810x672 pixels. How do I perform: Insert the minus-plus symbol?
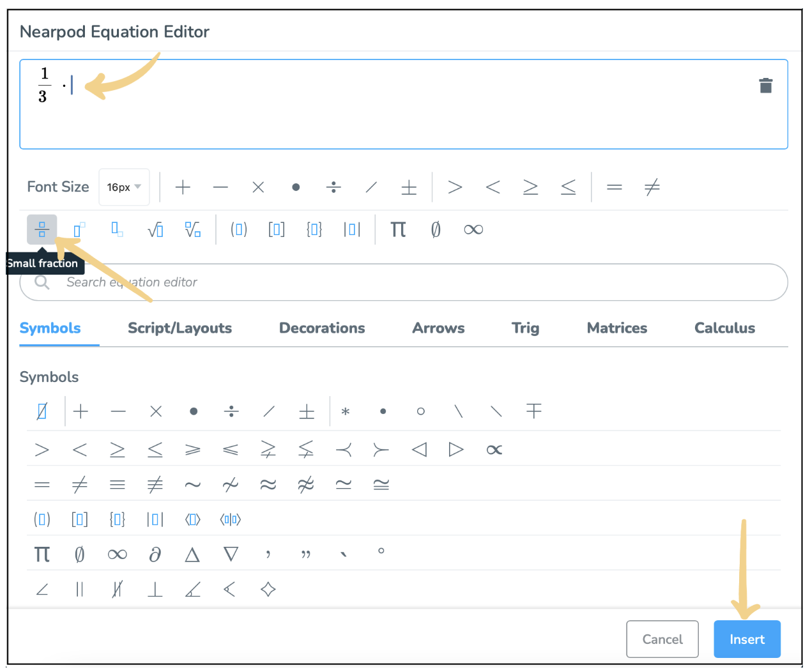[x=533, y=411]
